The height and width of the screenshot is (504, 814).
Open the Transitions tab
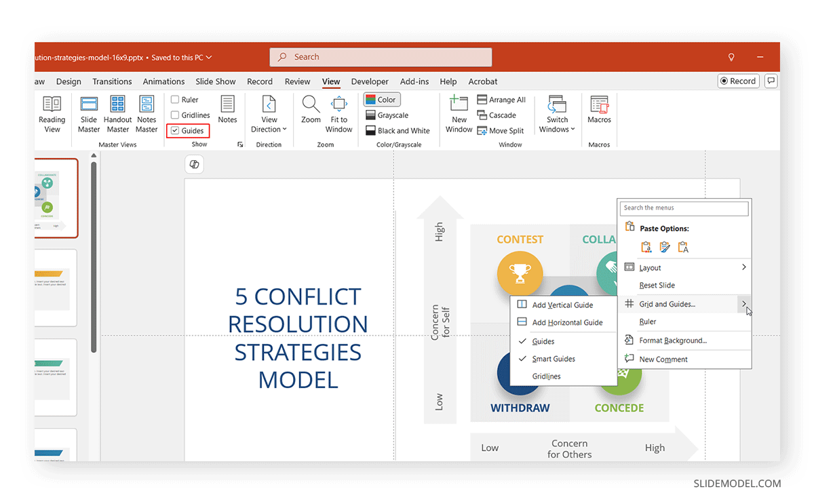coord(112,81)
